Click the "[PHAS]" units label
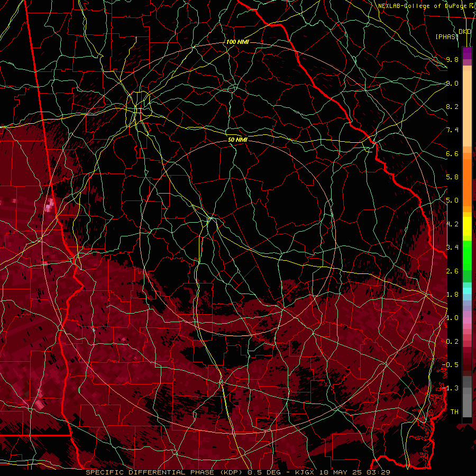The image size is (476, 476). (x=446, y=36)
